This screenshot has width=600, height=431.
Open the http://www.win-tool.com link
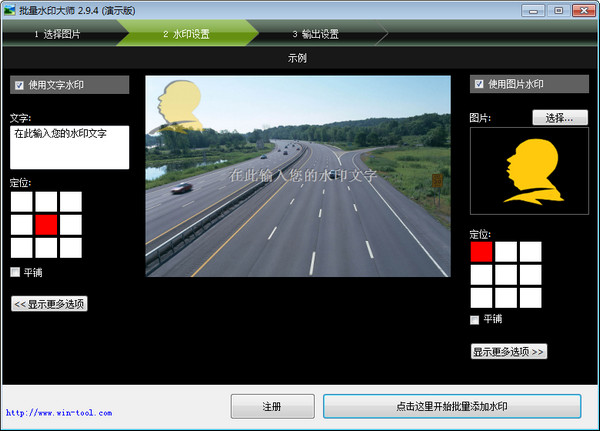tap(59, 413)
